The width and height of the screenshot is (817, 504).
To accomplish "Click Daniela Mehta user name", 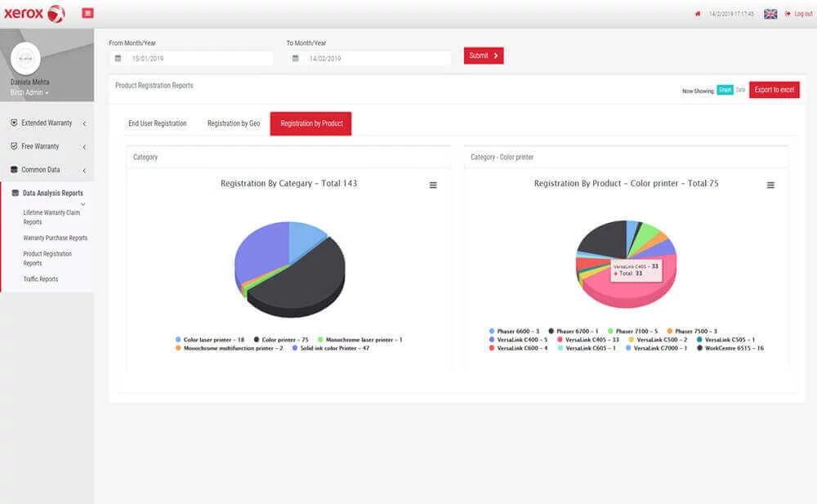I will [29, 83].
